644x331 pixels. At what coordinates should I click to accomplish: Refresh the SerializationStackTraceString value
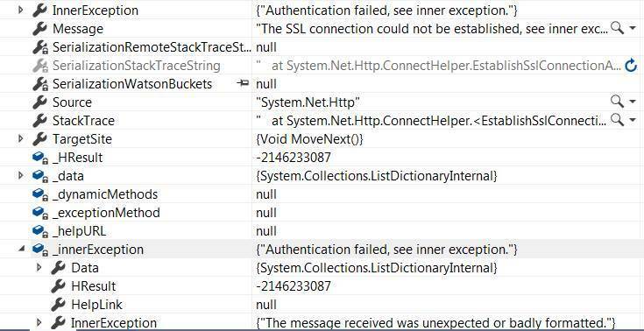(631, 66)
